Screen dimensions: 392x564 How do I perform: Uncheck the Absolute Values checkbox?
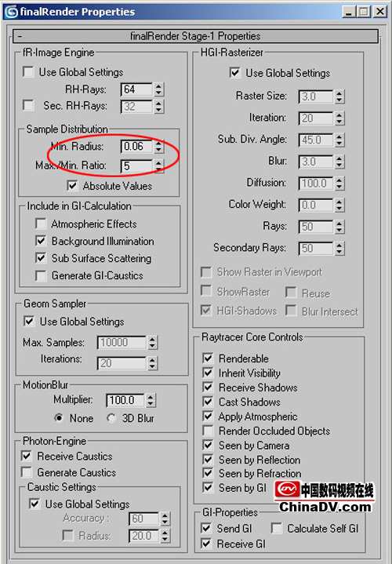(x=72, y=186)
